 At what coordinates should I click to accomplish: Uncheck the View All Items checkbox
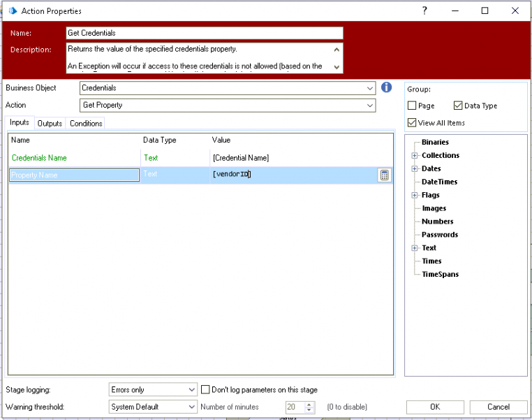413,123
